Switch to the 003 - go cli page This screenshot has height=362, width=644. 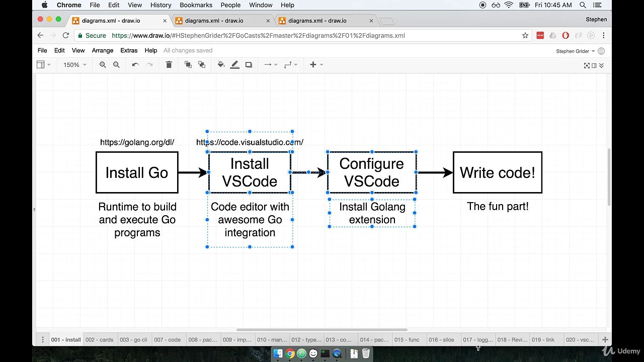click(133, 340)
